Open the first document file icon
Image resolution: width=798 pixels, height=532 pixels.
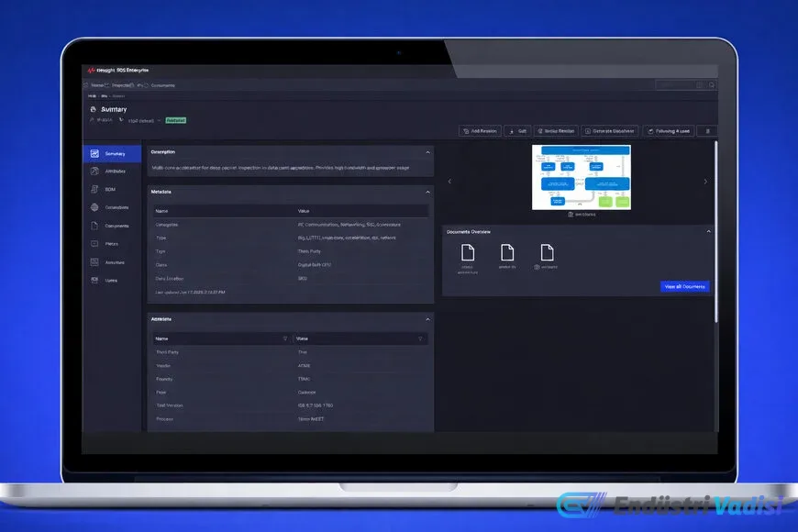click(467, 252)
